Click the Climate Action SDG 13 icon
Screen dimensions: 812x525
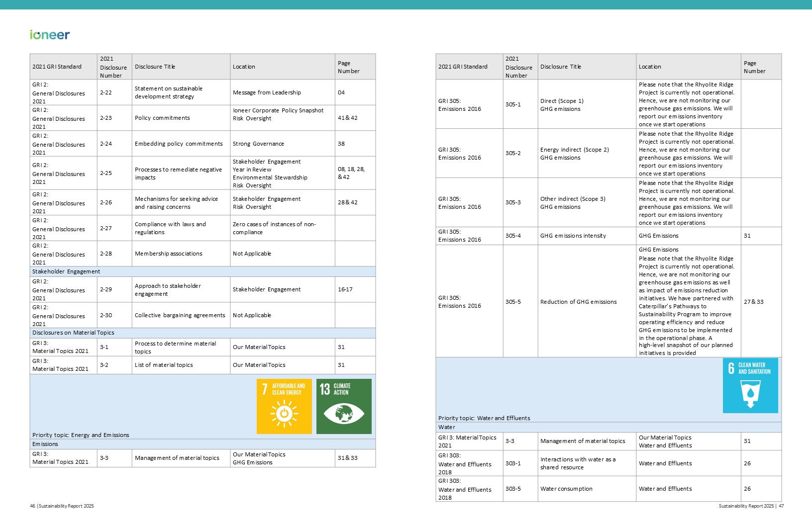(344, 406)
